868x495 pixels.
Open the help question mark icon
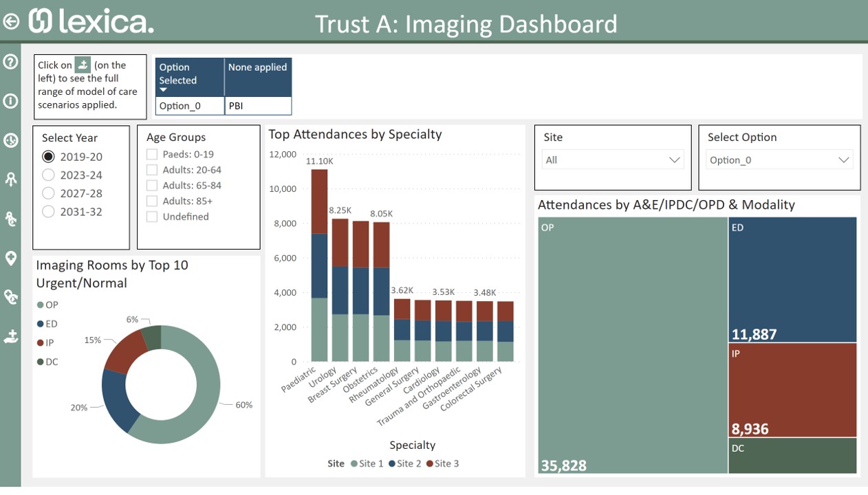(x=10, y=62)
